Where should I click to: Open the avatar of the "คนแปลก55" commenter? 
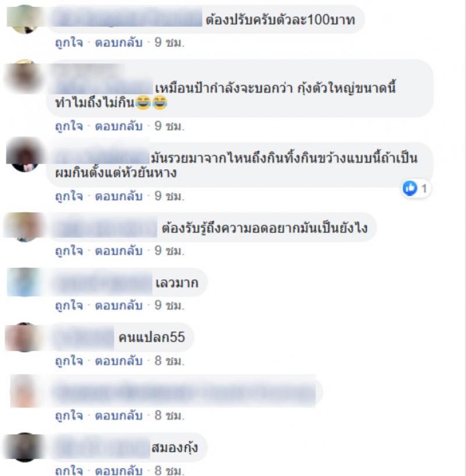24,338
